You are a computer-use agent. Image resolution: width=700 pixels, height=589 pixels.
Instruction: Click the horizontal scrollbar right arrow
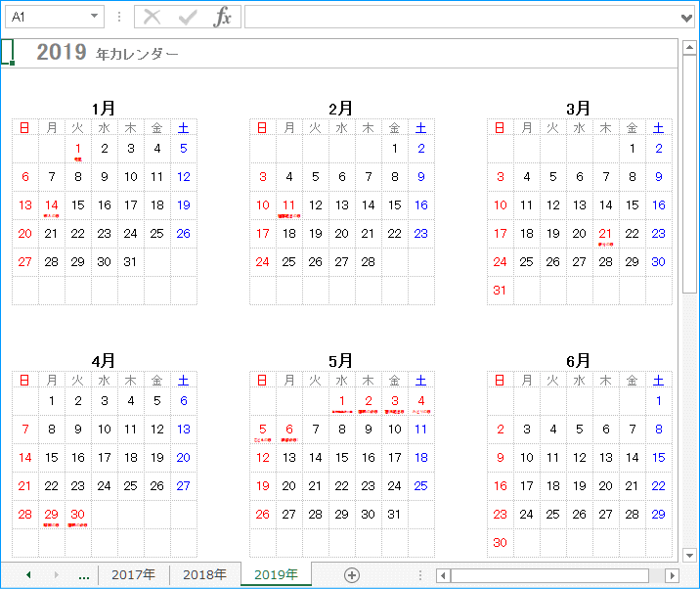coord(672,575)
